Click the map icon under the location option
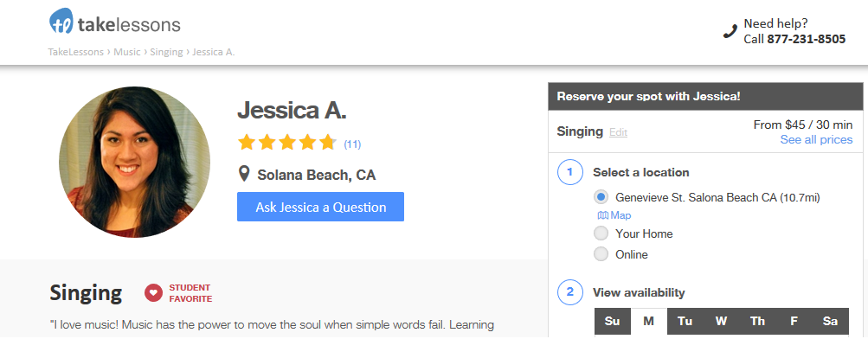The height and width of the screenshot is (339, 868). click(603, 215)
